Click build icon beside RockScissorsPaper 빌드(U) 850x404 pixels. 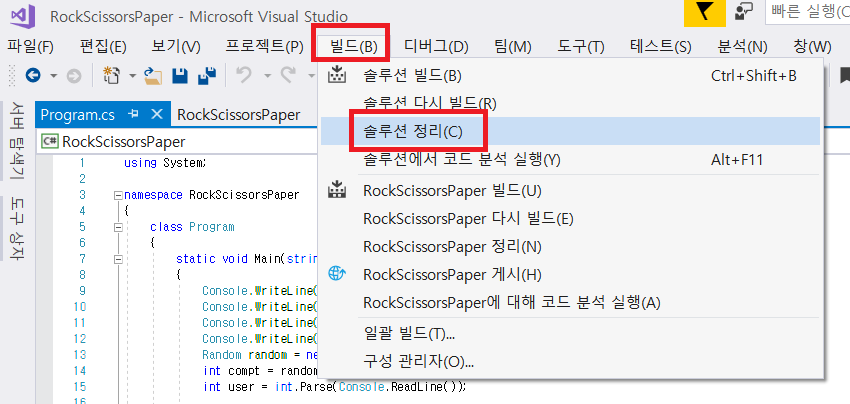pos(337,190)
